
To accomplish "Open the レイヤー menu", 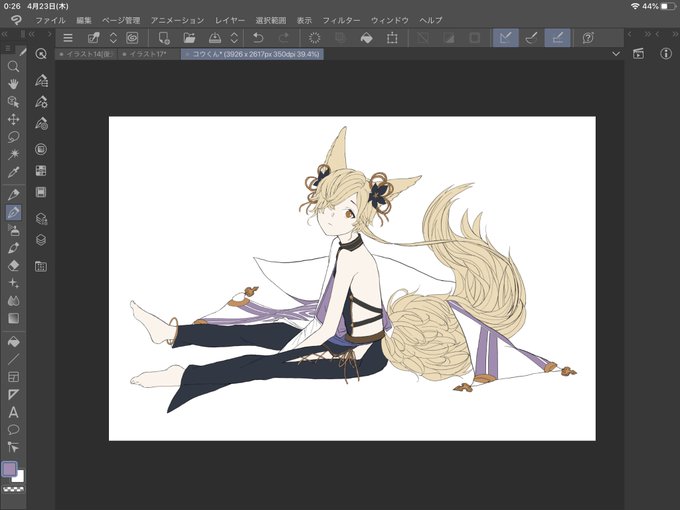I will [x=230, y=20].
